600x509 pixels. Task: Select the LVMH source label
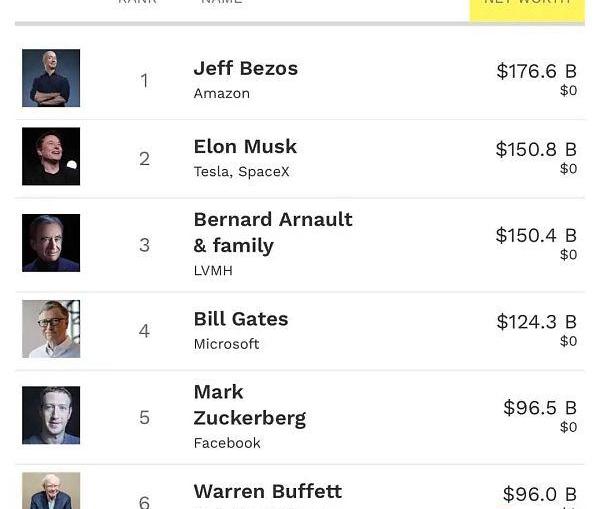(x=213, y=271)
